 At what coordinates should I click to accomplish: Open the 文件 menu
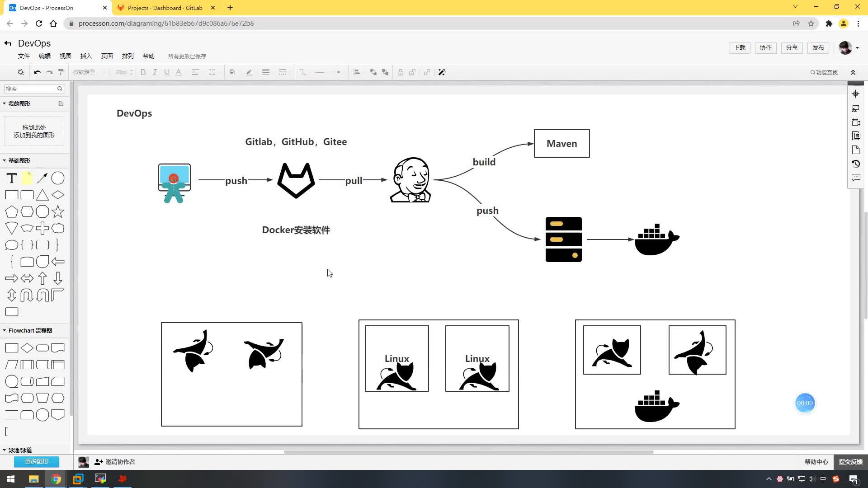pos(24,56)
